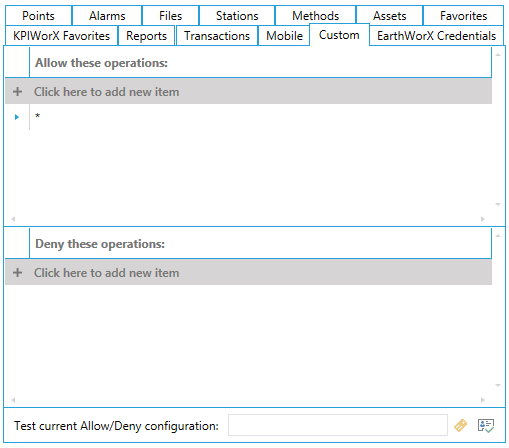The width and height of the screenshot is (509, 448).
Task: Click Allow list vertical scrollbar down arrow
Action: coord(498,204)
